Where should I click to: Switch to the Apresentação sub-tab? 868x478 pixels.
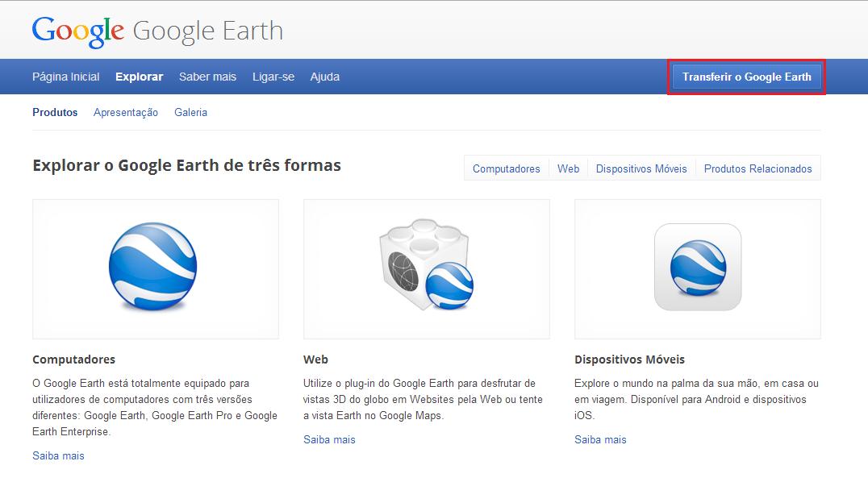point(126,113)
